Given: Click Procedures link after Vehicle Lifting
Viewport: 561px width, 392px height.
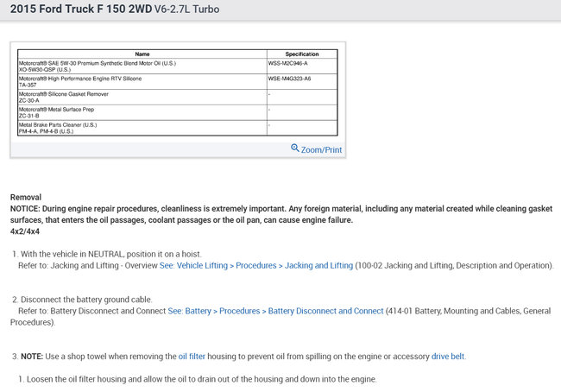Looking at the screenshot, I should click(x=256, y=266).
